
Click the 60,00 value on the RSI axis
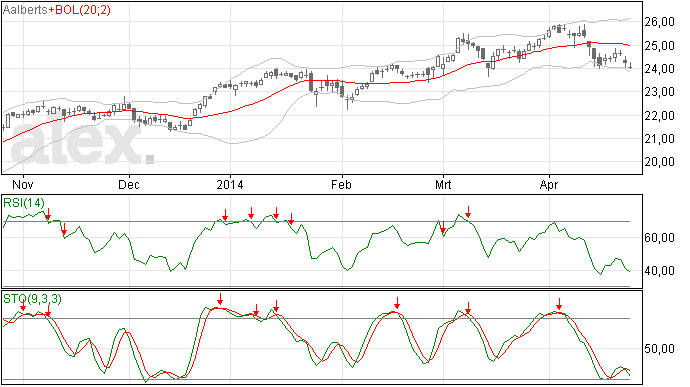(x=660, y=238)
